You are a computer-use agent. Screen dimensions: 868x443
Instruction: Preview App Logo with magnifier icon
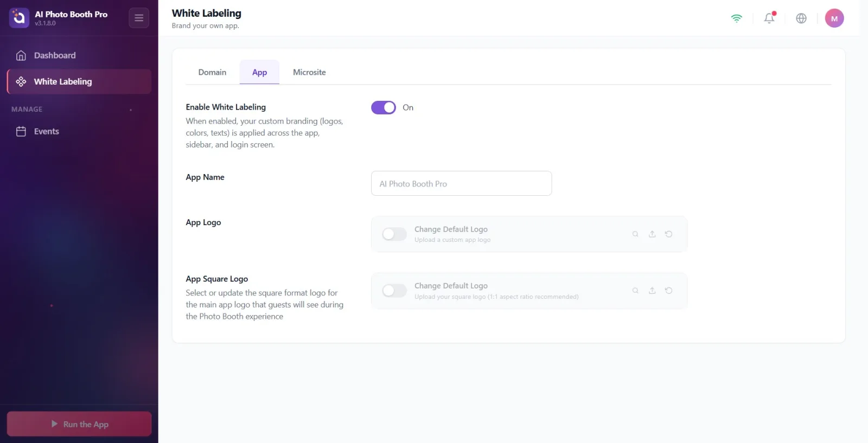pyautogui.click(x=635, y=234)
